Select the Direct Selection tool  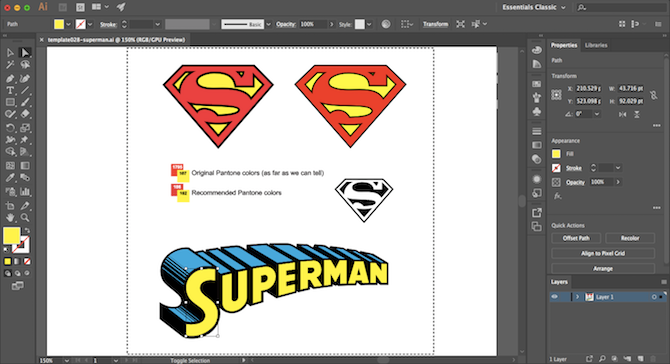(25, 53)
